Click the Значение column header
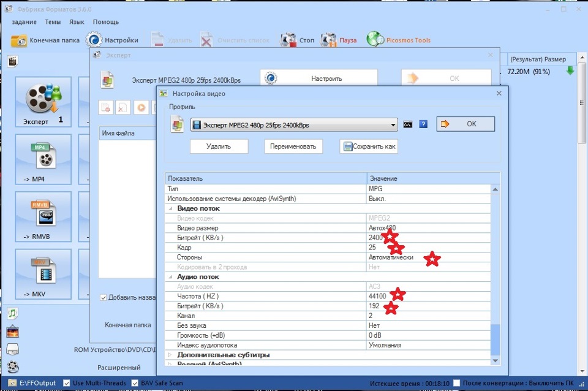The height and width of the screenshot is (391, 588). click(433, 178)
